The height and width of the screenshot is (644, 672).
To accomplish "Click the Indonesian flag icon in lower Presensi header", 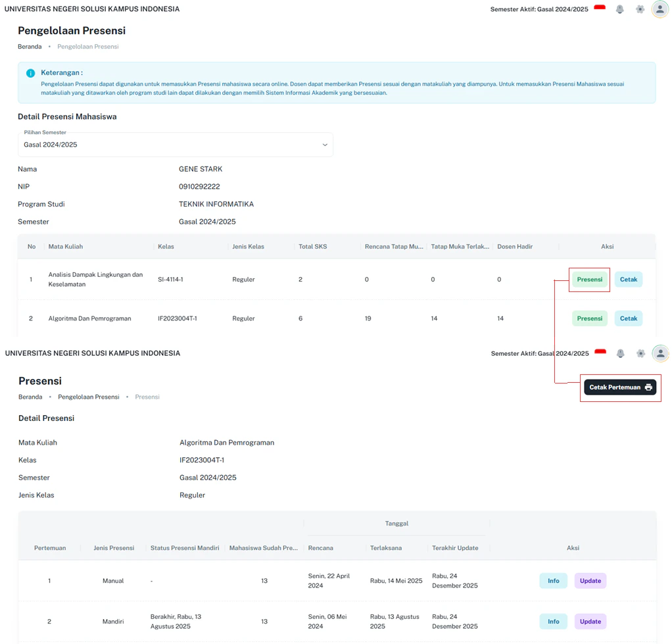I will (x=600, y=351).
